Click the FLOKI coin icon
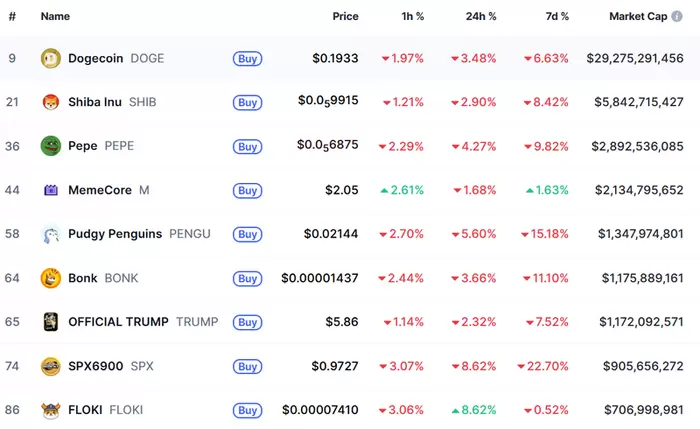Screen dimensions: 700x429 [50, 410]
